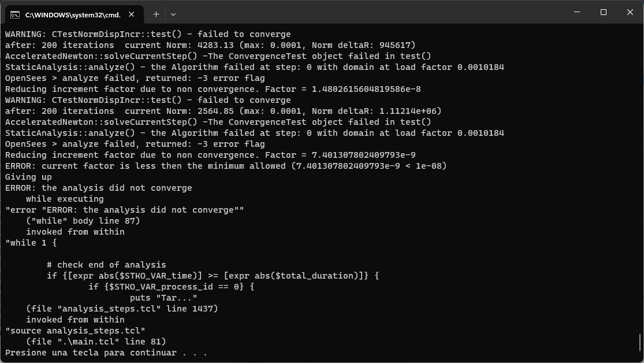Click the "while 1 {" line

click(x=31, y=243)
